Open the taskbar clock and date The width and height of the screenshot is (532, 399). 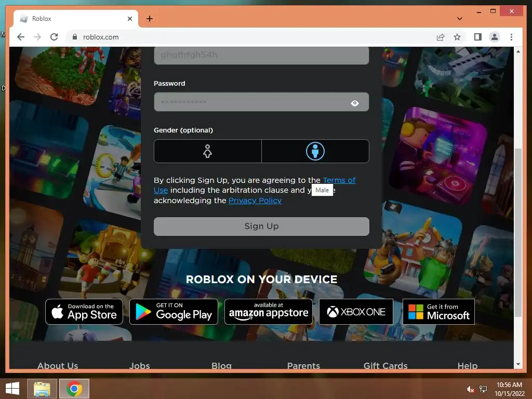coord(509,389)
